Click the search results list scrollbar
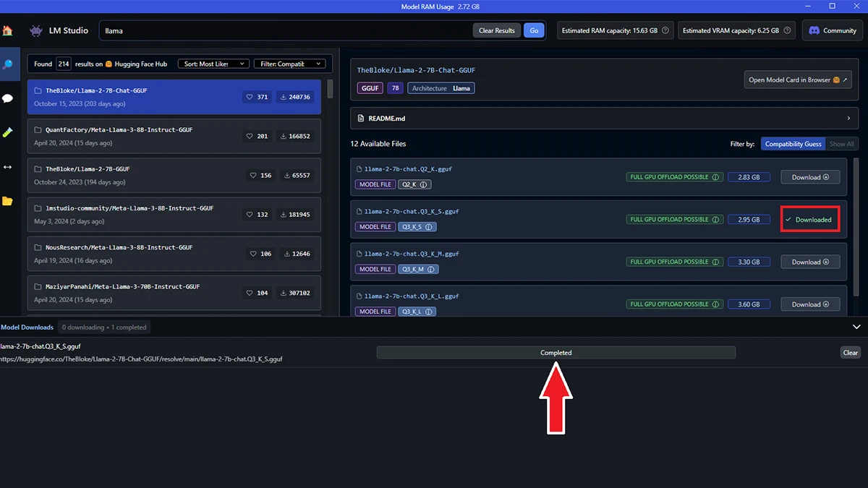This screenshot has width=868, height=488. pyautogui.click(x=330, y=89)
